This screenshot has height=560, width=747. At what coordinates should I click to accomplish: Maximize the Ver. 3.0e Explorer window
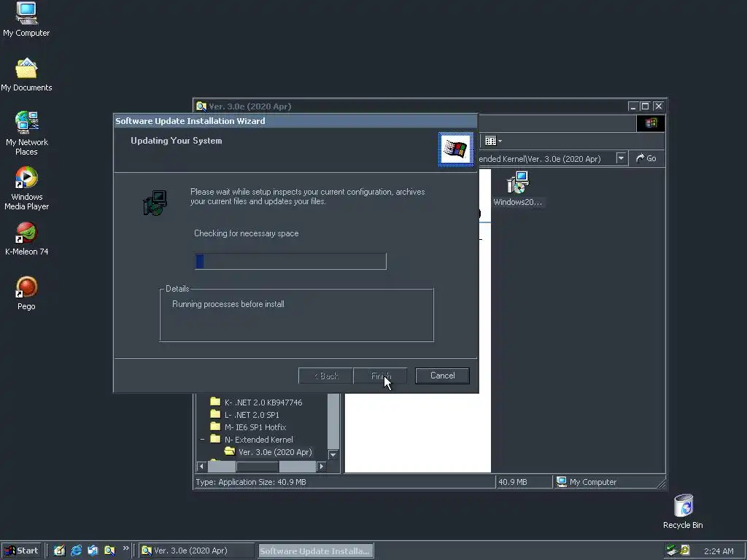(645, 106)
